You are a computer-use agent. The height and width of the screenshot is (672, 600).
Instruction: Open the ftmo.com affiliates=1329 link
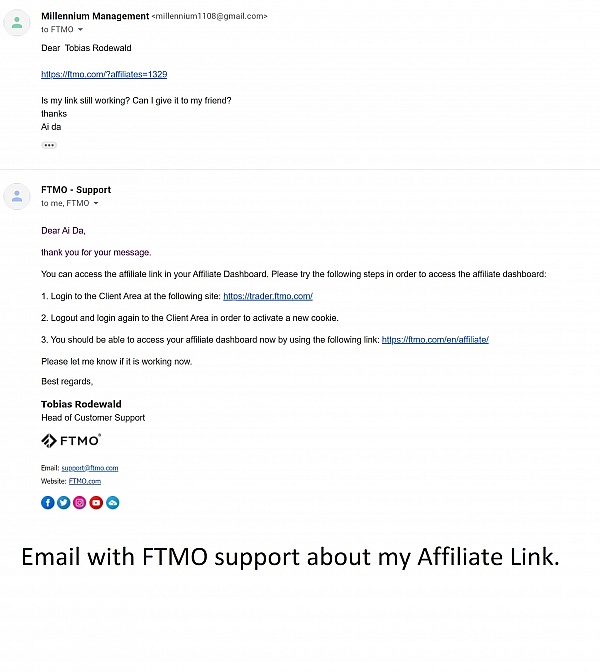coord(104,74)
